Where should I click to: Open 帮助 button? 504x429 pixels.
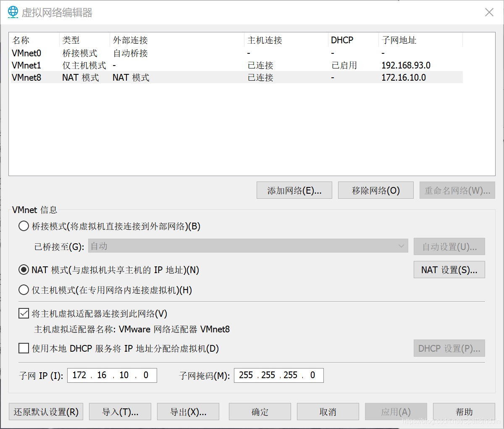(464, 412)
